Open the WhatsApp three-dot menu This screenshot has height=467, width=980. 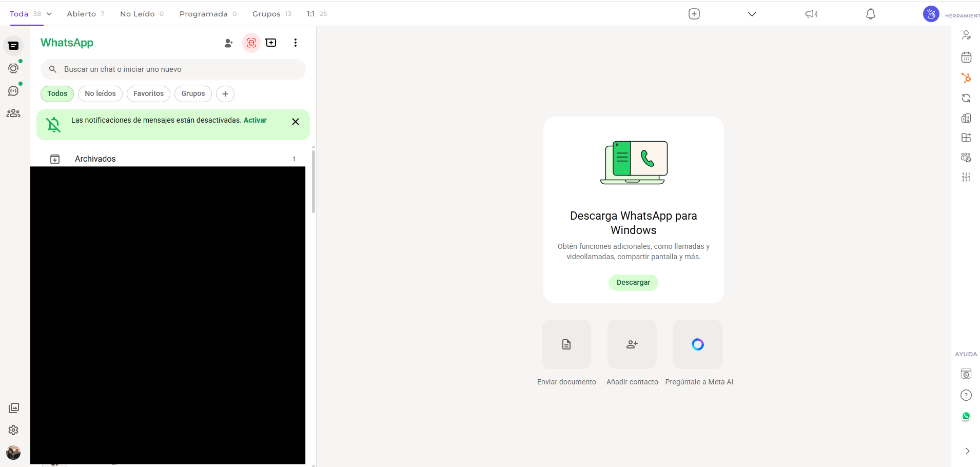point(295,43)
